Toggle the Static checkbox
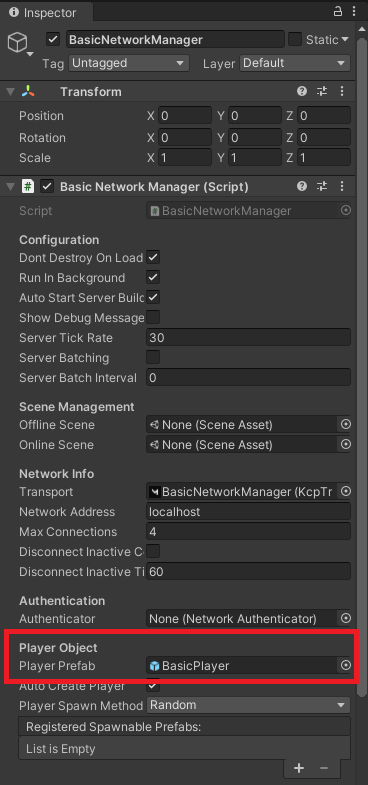The image size is (368, 785). [x=295, y=39]
